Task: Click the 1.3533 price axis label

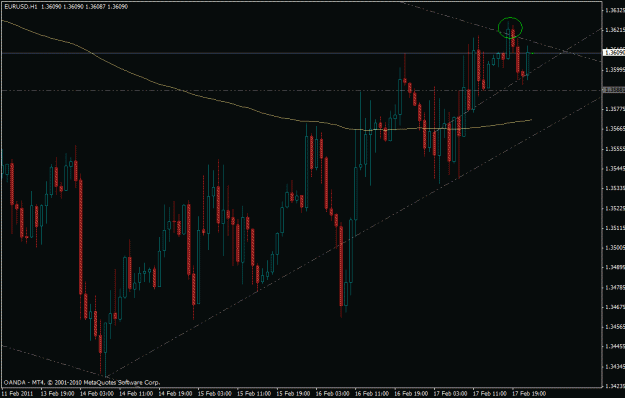Action: pos(615,188)
